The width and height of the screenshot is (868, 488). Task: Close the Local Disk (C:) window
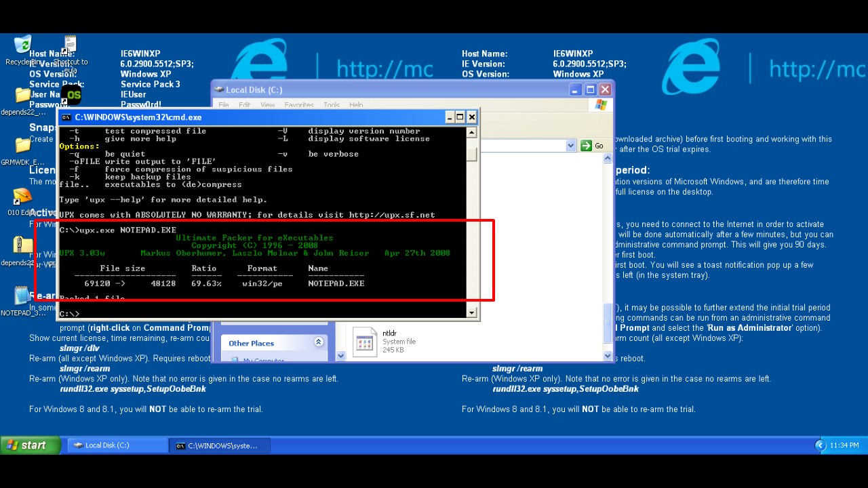[x=605, y=89]
